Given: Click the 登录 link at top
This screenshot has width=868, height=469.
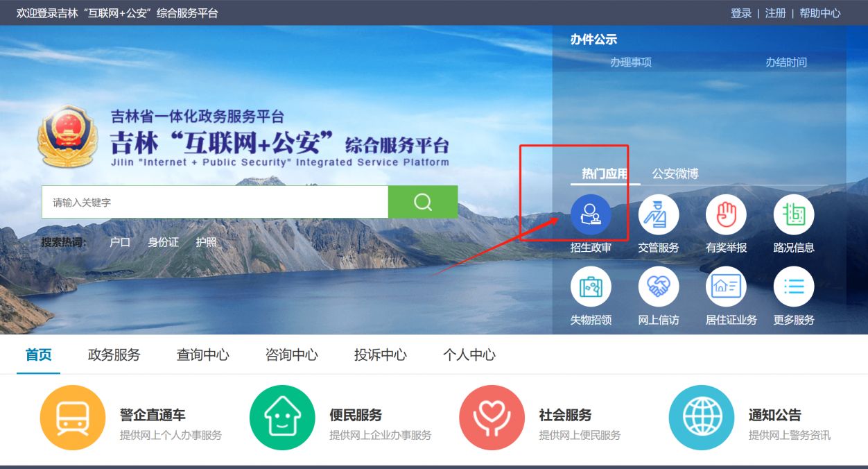Looking at the screenshot, I should pyautogui.click(x=741, y=13).
